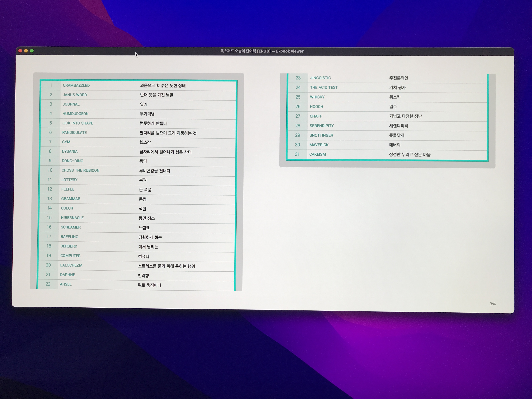Viewport: 532px width, 399px height.
Task: Click row number 16 for SCREAMER
Action: click(x=49, y=227)
